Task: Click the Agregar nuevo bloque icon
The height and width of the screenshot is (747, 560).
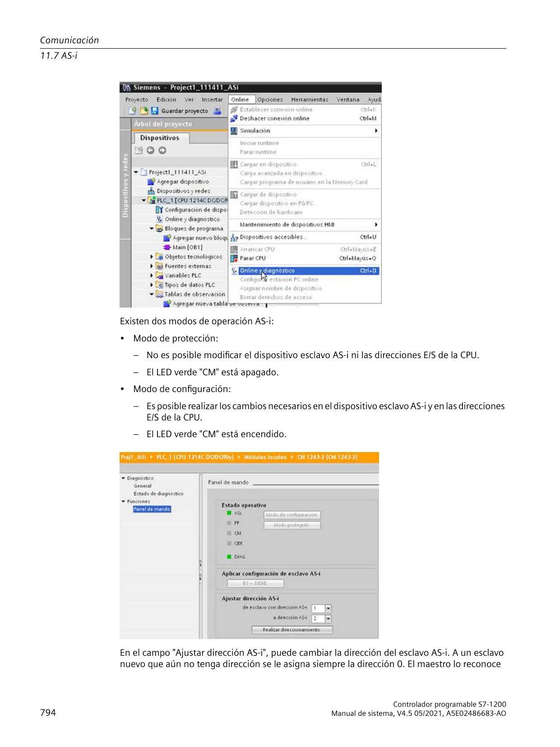Action: coord(167,238)
